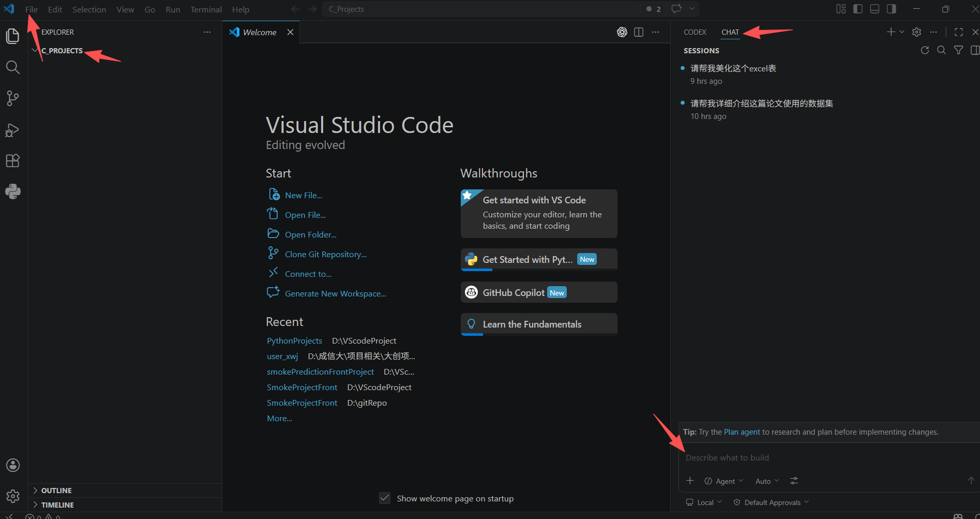Close the Welcome tab

291,32
